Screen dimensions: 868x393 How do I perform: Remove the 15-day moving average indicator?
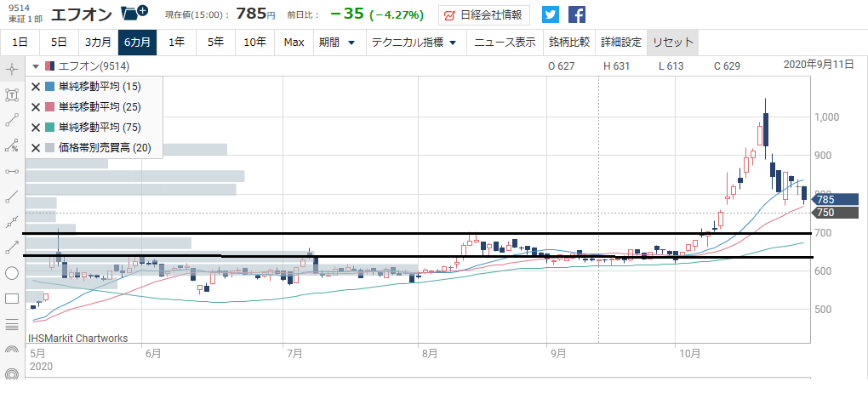[x=36, y=87]
